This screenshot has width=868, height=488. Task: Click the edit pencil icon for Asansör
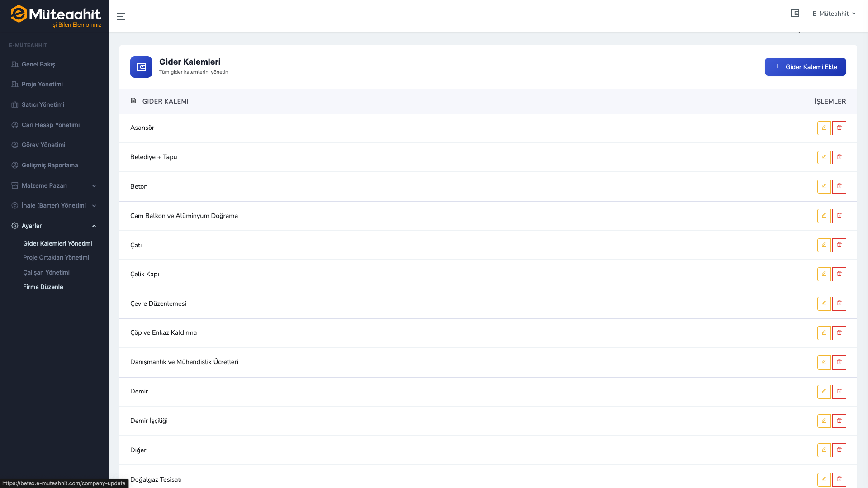[824, 128]
